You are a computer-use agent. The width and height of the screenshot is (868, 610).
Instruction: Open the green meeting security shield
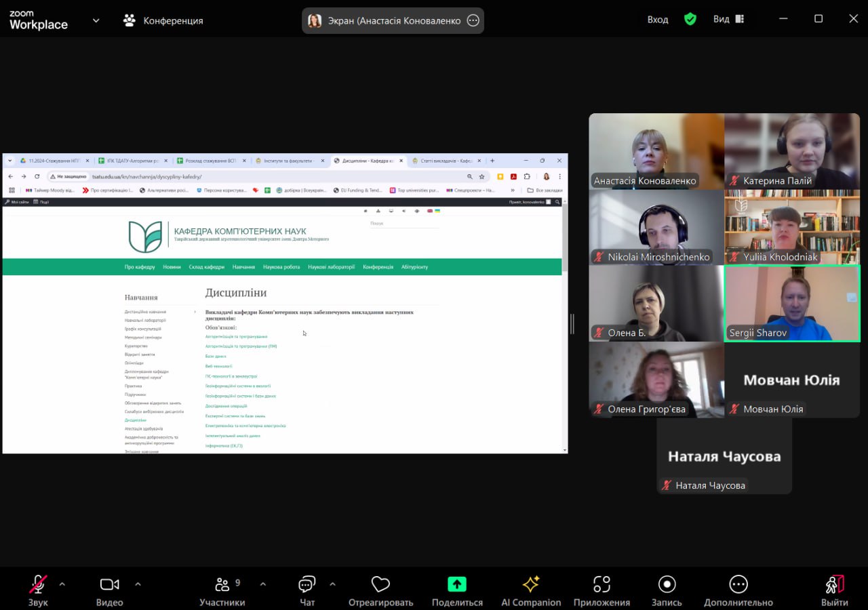point(690,20)
